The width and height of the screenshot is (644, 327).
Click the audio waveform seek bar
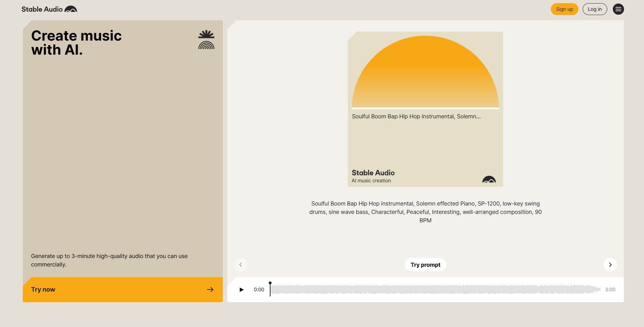coord(436,290)
